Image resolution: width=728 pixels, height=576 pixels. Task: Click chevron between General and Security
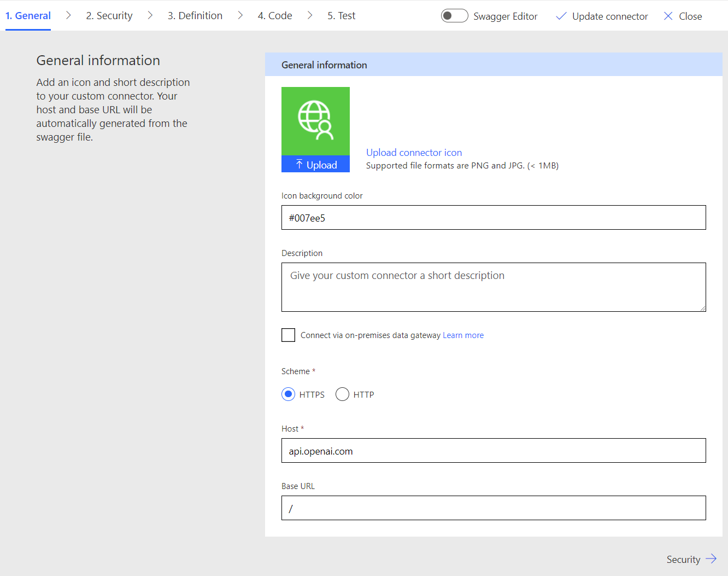(68, 15)
